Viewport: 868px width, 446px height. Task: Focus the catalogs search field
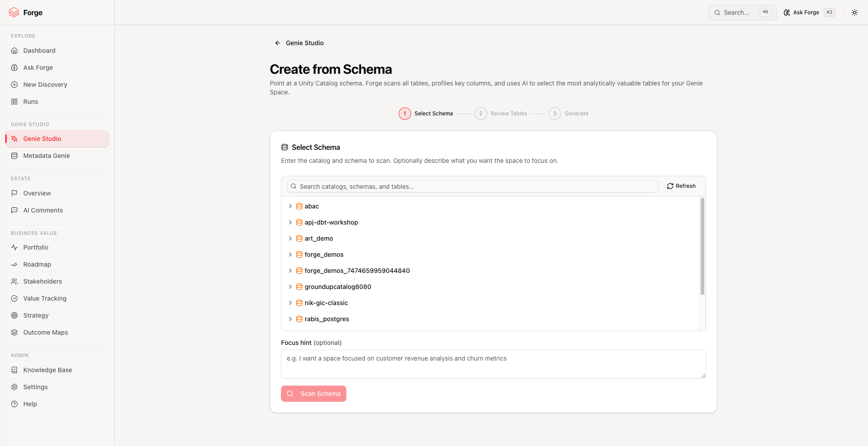tap(472, 187)
